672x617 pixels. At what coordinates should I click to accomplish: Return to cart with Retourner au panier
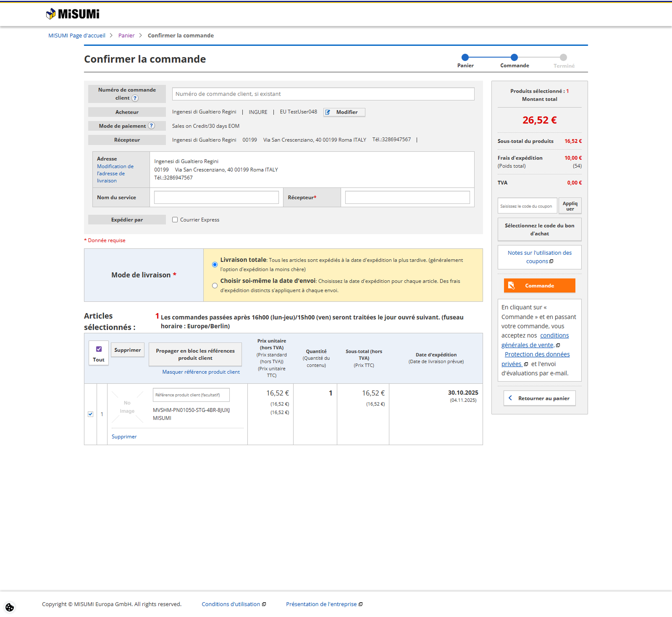[539, 398]
